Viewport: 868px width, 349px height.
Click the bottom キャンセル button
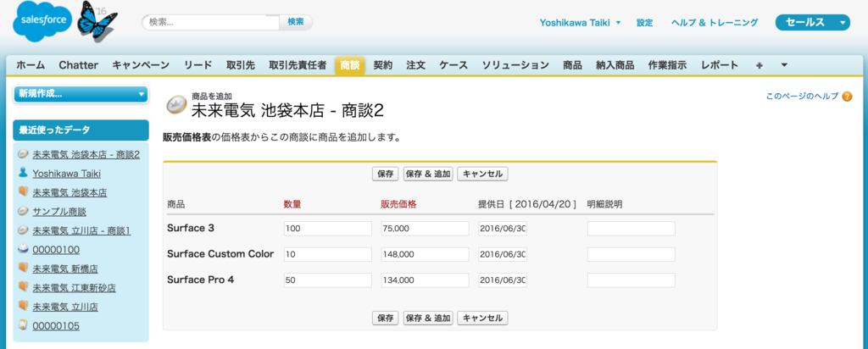482,318
